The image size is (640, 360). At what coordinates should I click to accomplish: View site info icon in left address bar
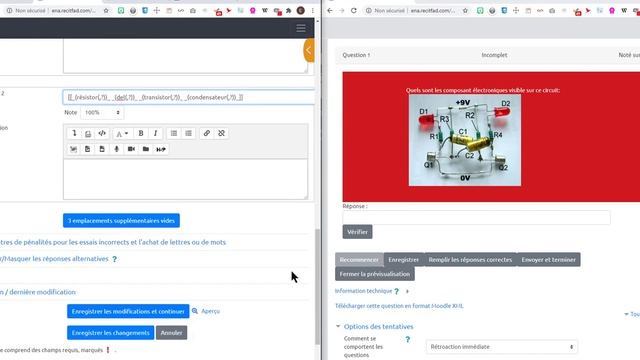(9, 11)
